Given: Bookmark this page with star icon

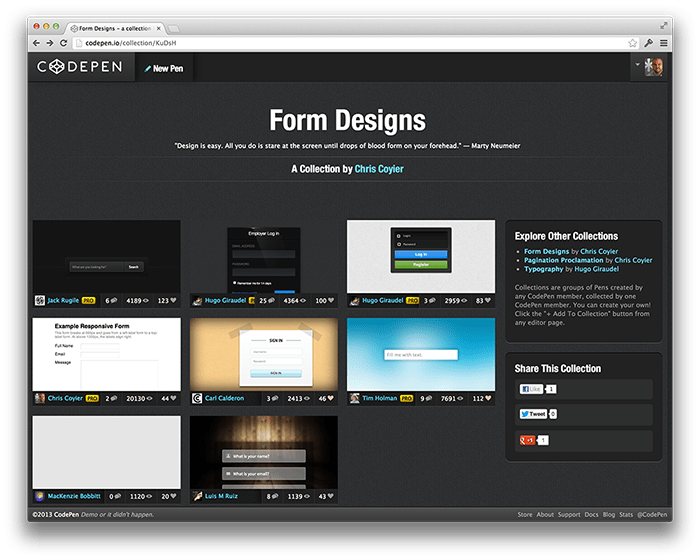Looking at the screenshot, I should pos(633,43).
